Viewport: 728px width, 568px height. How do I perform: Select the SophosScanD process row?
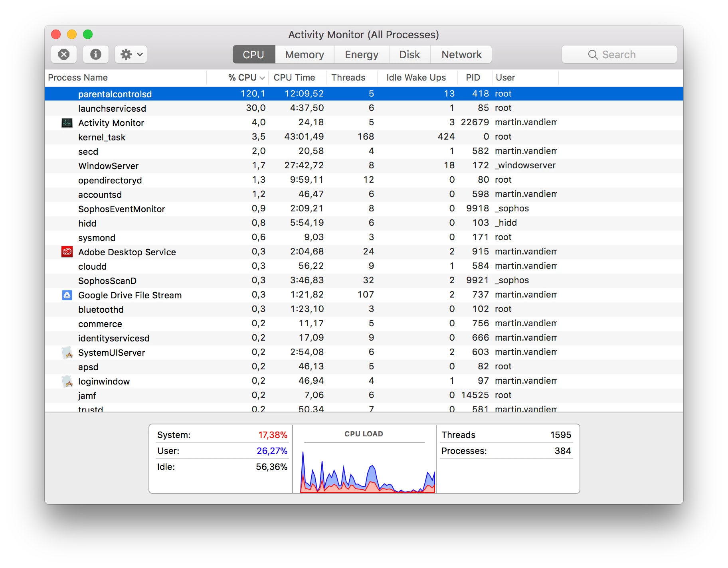pos(364,280)
